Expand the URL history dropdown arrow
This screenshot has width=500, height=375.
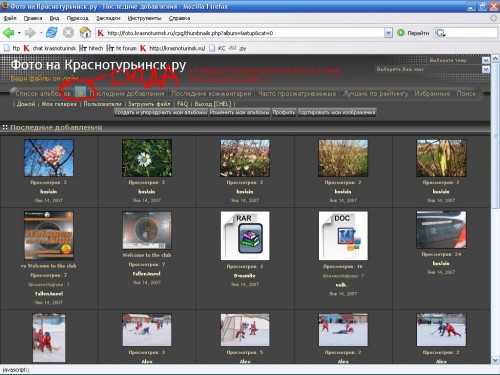[x=388, y=33]
